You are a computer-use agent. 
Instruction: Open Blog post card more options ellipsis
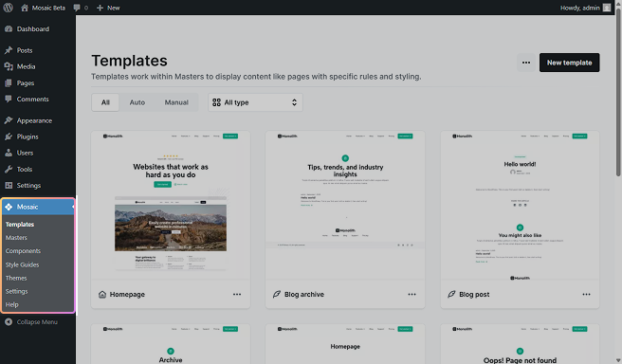586,294
